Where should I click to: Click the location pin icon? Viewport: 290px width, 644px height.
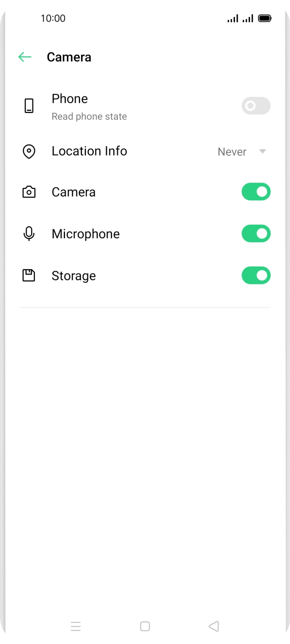29,151
